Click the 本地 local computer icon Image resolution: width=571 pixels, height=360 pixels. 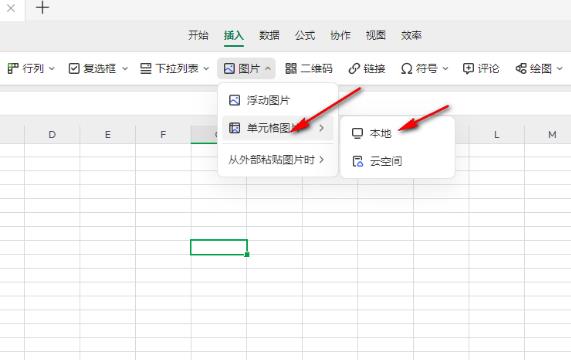tap(357, 134)
